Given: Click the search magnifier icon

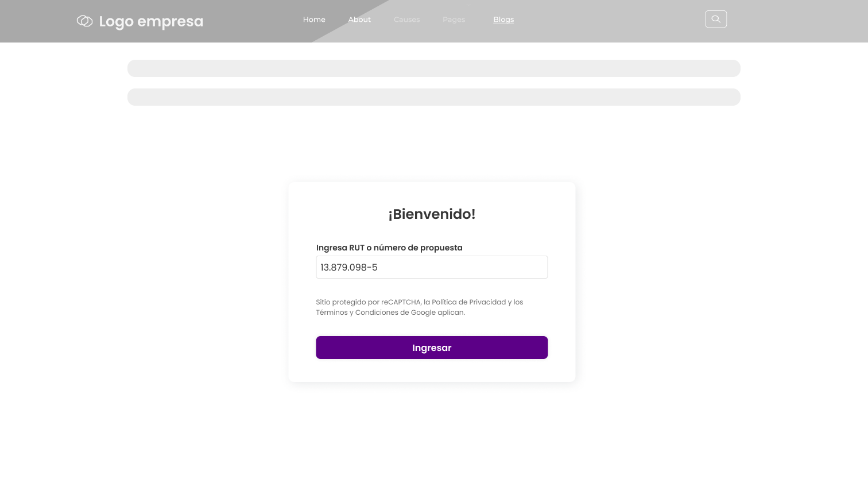Looking at the screenshot, I should (715, 19).
